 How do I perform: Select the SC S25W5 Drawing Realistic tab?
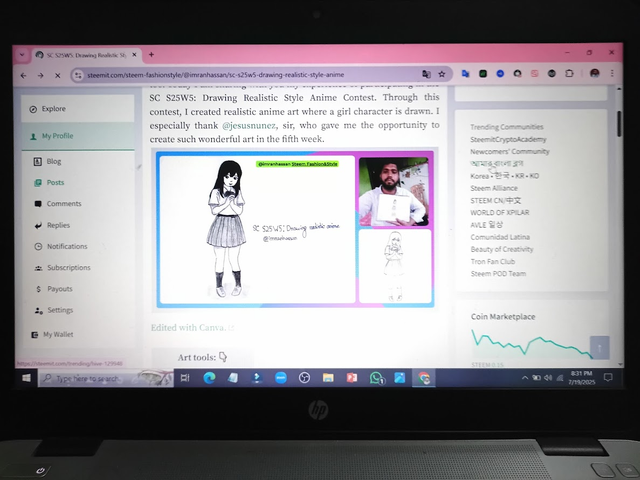87,55
